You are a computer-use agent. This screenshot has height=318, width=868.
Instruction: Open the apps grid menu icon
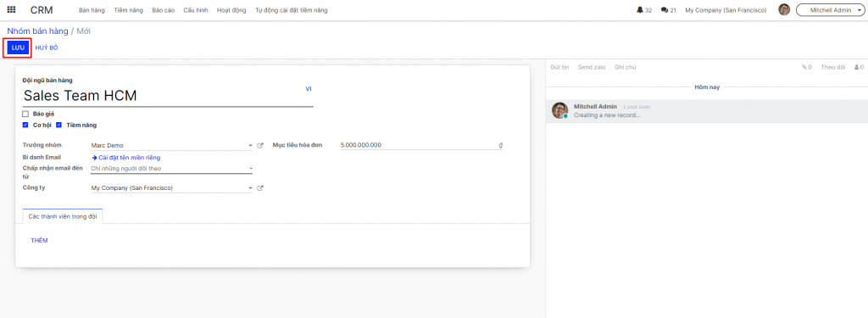point(12,10)
